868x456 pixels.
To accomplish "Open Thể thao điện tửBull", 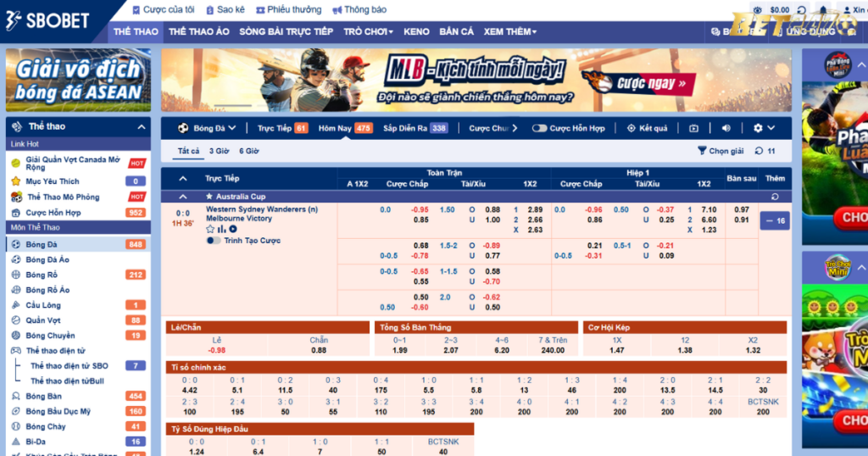I will tap(78, 381).
